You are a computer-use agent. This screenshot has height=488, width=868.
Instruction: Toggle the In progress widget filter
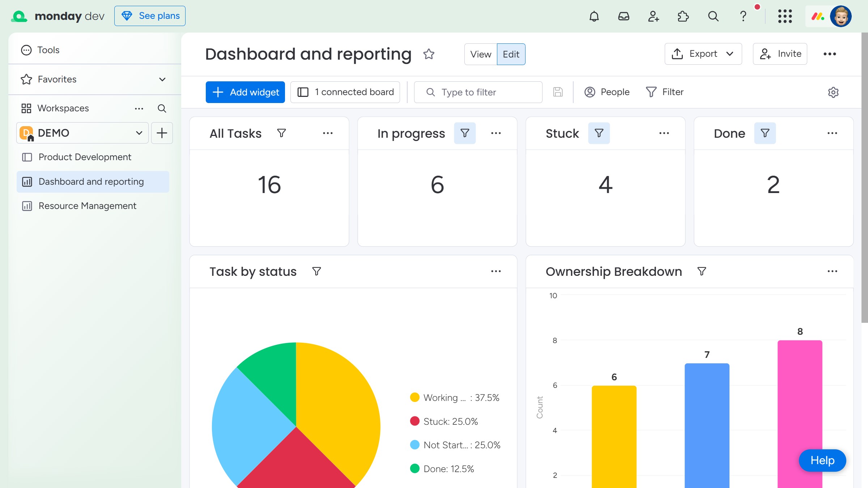465,133
